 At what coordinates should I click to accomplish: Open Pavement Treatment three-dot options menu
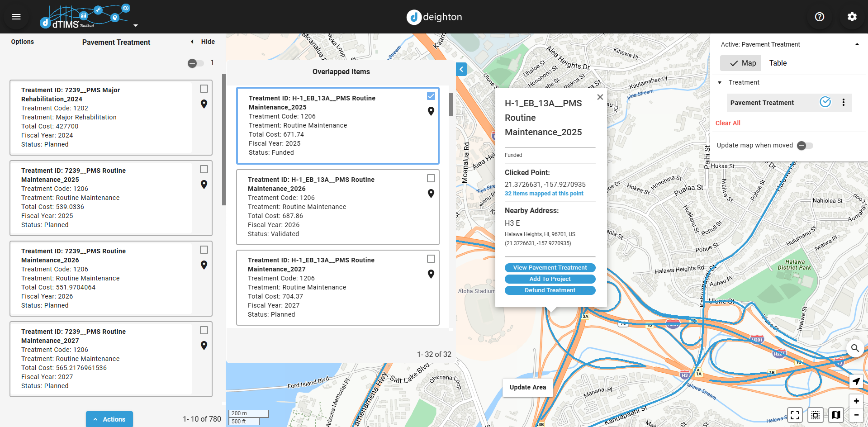(x=843, y=103)
